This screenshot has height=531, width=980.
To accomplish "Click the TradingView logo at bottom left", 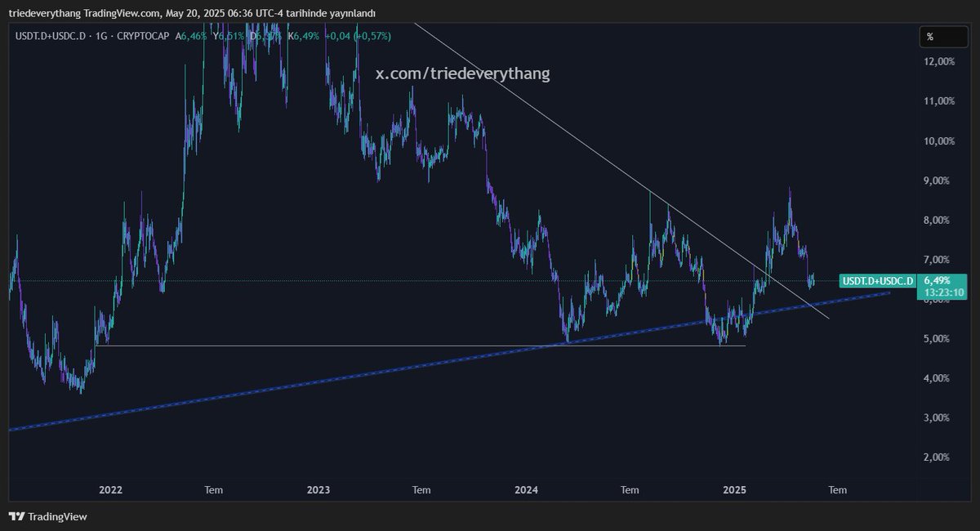I will (47, 516).
